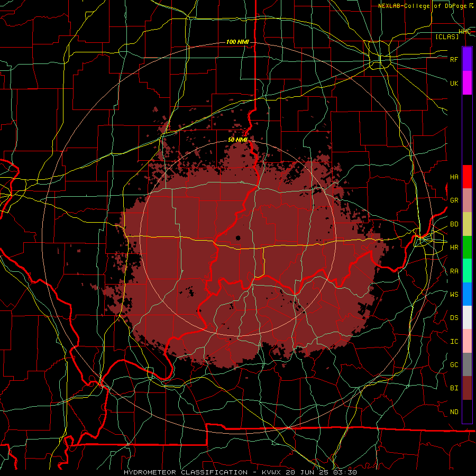Viewport: 476px width, 476px height.
Task: Click the GC gray legend swatch
Action: 467,364
